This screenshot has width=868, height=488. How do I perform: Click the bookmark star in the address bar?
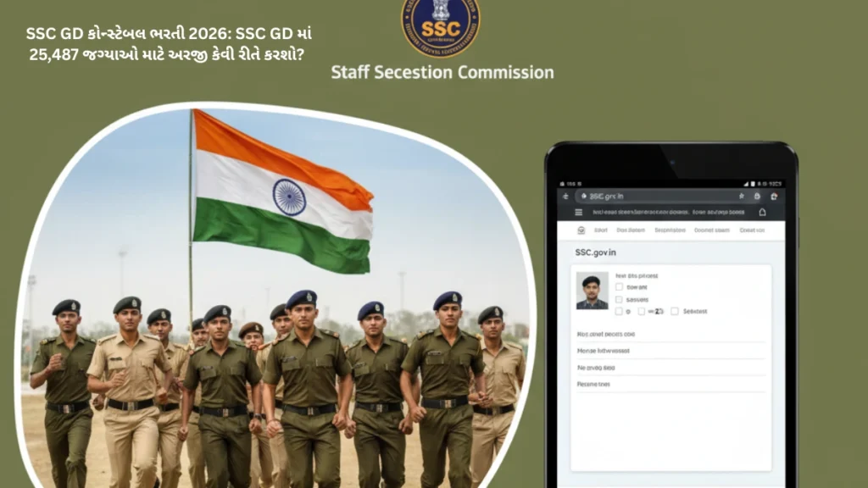(742, 197)
